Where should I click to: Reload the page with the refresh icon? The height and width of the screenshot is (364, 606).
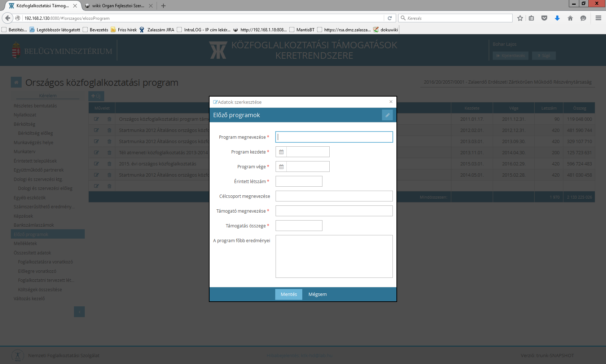(390, 18)
